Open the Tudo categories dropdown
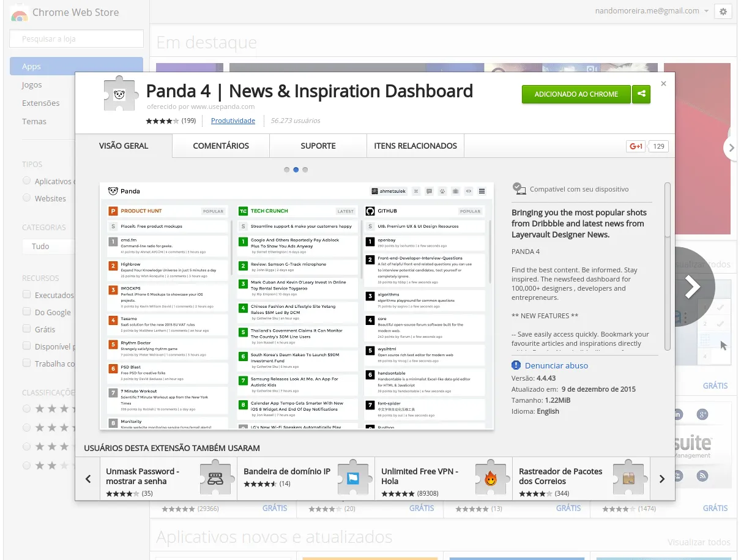The width and height of the screenshot is (741, 560). (x=48, y=246)
